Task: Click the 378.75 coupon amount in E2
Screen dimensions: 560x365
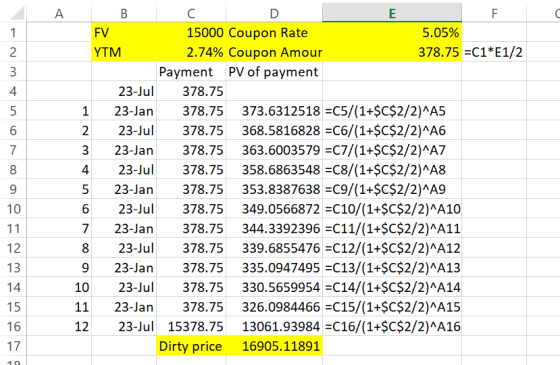Action: [392, 52]
